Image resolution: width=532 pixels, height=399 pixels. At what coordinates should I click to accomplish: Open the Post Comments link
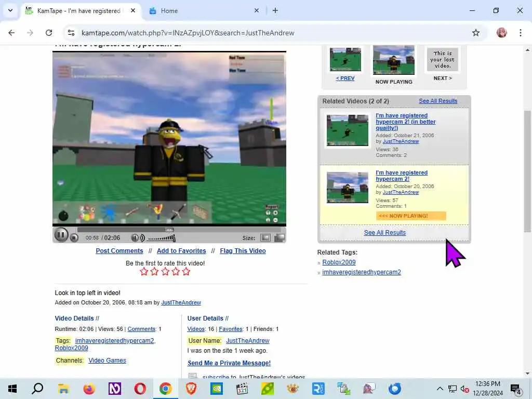(x=119, y=251)
